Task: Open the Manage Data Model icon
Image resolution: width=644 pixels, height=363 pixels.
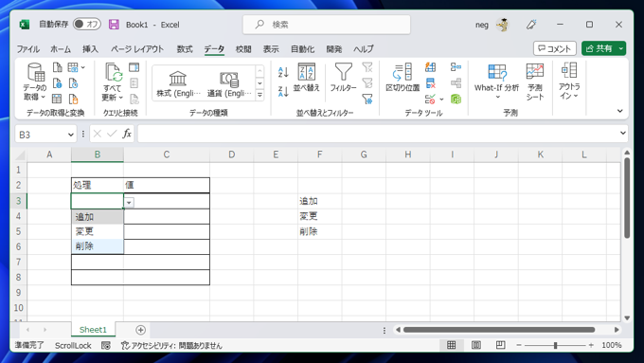Action: click(x=456, y=100)
